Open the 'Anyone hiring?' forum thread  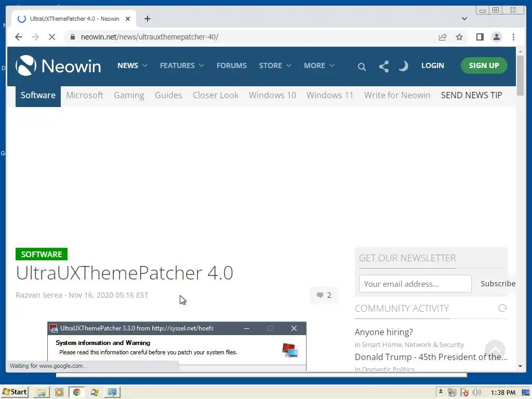[384, 332]
